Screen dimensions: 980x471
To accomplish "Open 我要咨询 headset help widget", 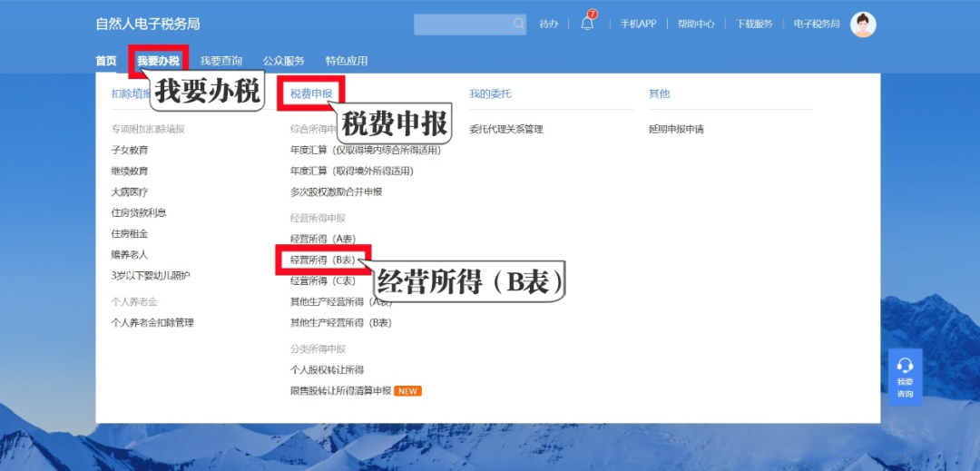I will point(905,377).
